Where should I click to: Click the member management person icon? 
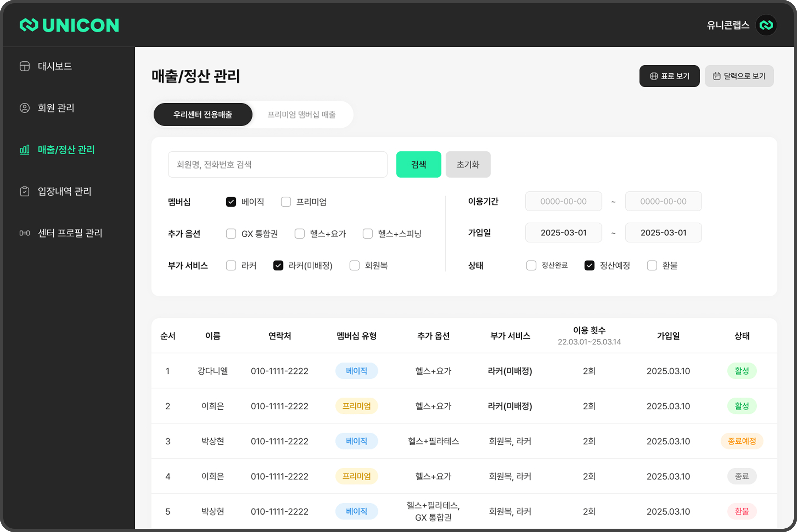click(24, 108)
